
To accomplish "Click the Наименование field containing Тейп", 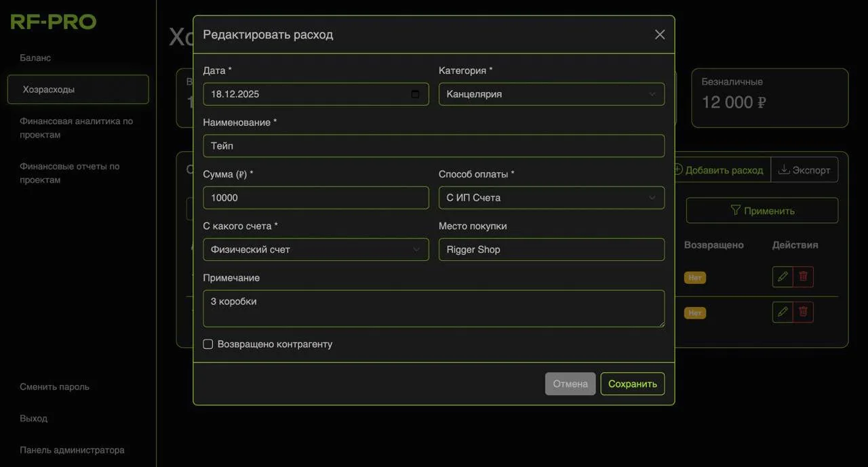I will click(x=434, y=146).
